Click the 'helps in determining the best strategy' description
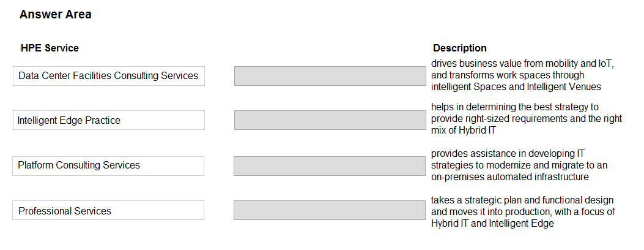Viewport: 644px width, 250px height. coord(527,119)
